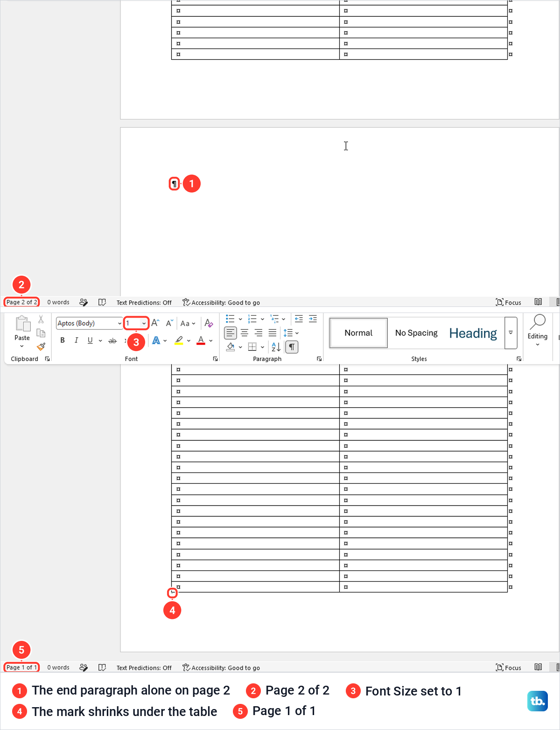The height and width of the screenshot is (730, 560).
Task: Click the Paste clipboard icon
Action: click(22, 323)
